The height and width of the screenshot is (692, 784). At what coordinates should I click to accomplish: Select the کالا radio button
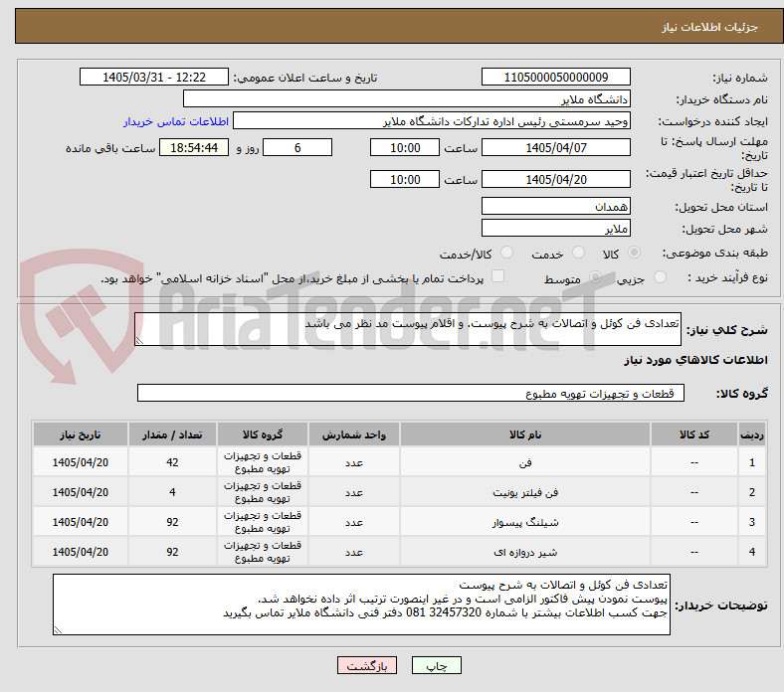pos(634,253)
